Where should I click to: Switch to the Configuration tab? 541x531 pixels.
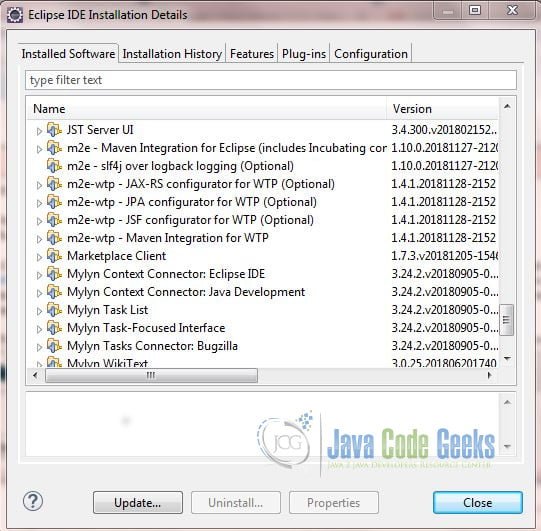tap(371, 54)
